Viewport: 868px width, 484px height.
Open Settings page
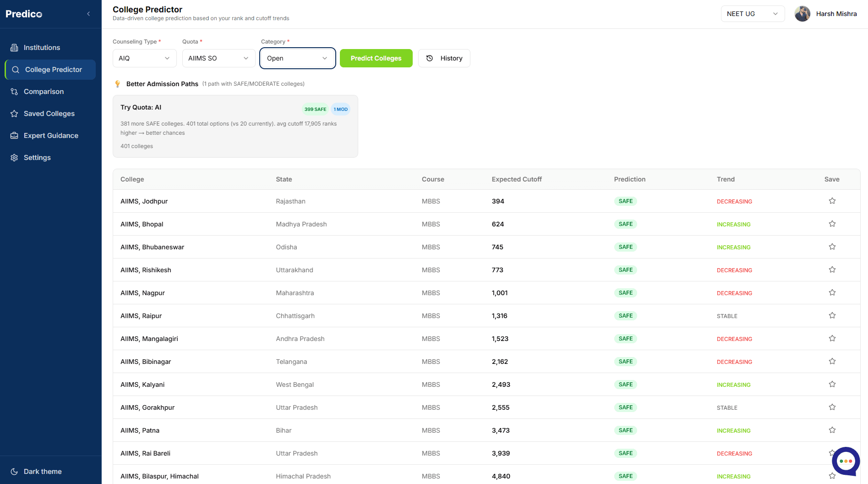50,158
